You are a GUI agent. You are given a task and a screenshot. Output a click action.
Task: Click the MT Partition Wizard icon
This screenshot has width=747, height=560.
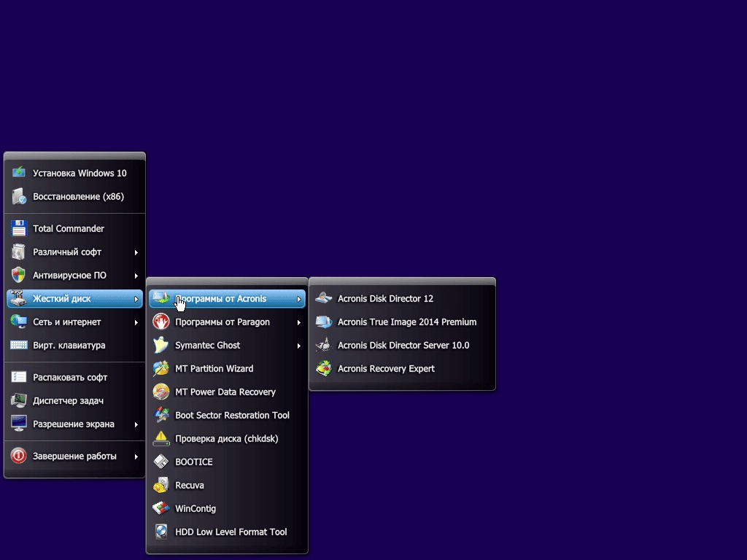161,368
